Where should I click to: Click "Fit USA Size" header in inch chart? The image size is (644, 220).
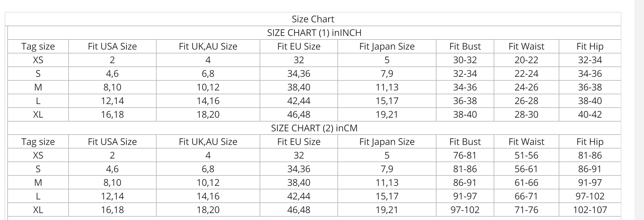pyautogui.click(x=112, y=46)
